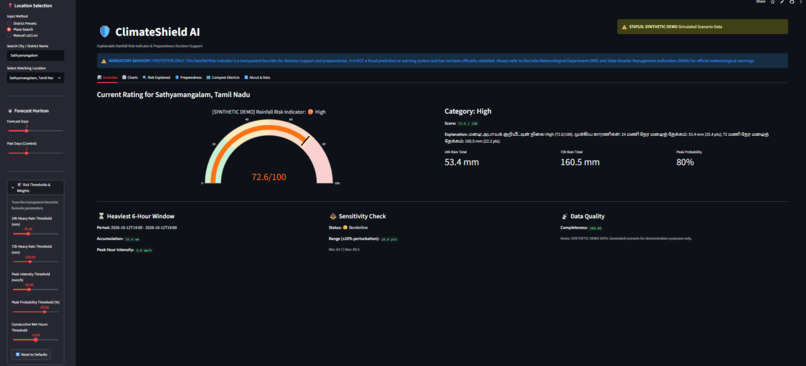Click the star favorite icon in top bar
The image size is (806, 366).
click(x=773, y=2)
